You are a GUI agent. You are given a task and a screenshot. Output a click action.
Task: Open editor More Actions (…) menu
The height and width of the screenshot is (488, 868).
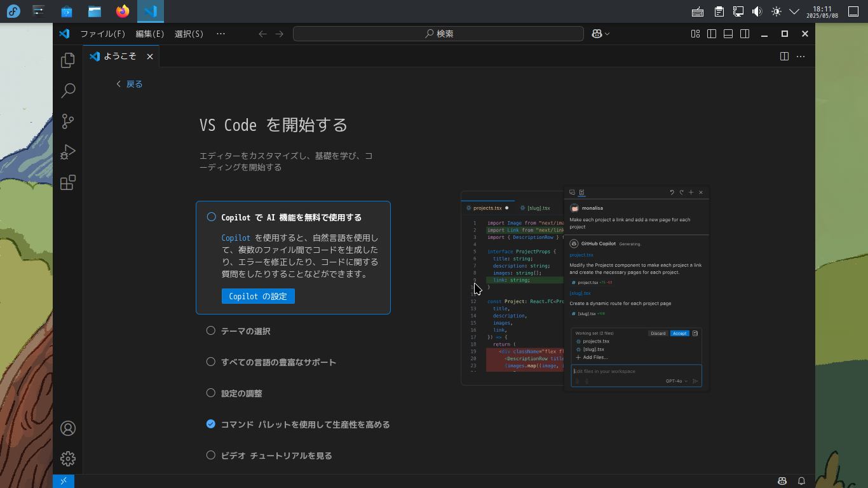(x=801, y=57)
